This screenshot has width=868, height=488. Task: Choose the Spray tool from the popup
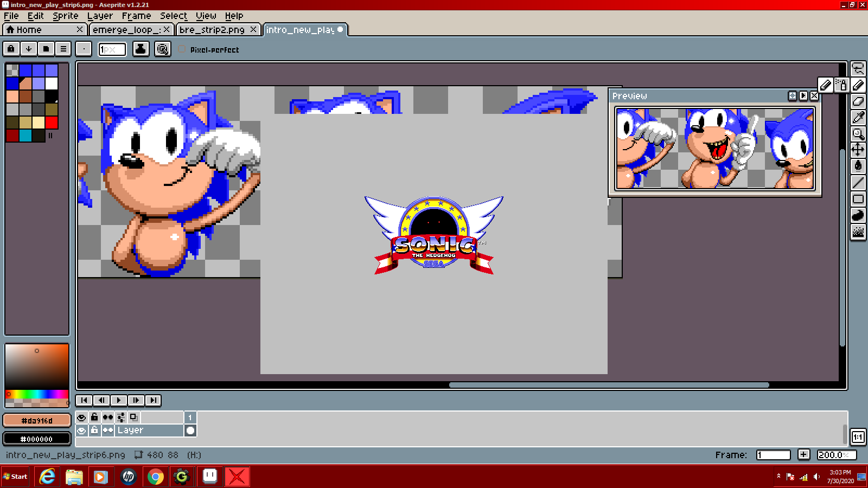click(x=841, y=85)
